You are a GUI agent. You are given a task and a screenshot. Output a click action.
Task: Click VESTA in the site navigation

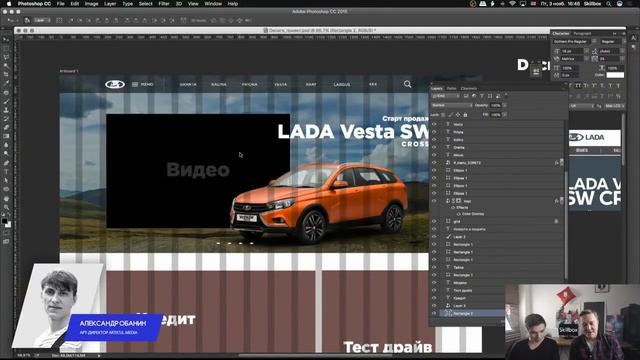pos(280,84)
